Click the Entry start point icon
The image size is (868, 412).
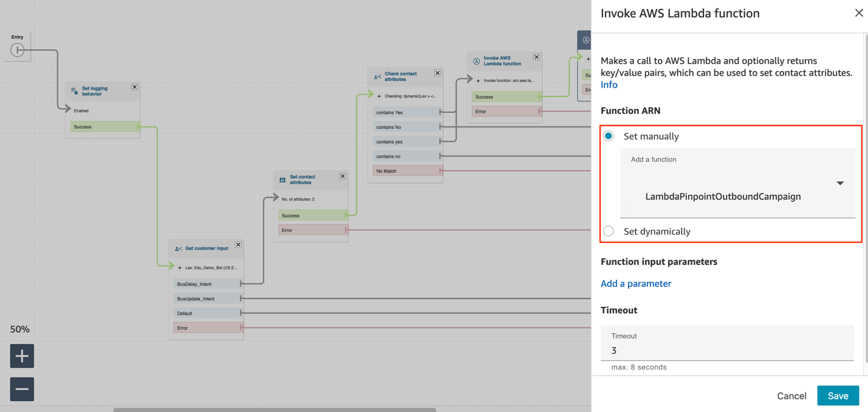tap(18, 50)
